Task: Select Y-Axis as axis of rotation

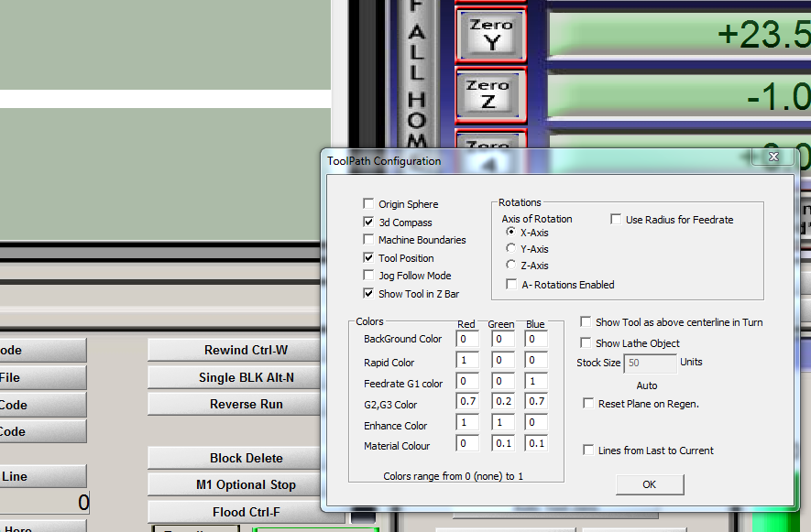Action: click(x=511, y=248)
